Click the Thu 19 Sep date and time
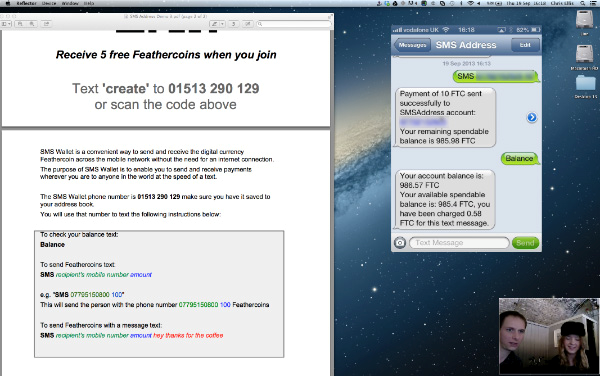This screenshot has width=600, height=376. pos(526,3)
